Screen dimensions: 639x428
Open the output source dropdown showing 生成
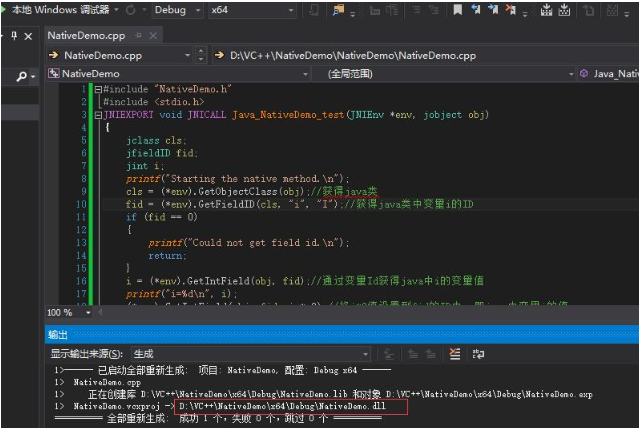click(251, 354)
